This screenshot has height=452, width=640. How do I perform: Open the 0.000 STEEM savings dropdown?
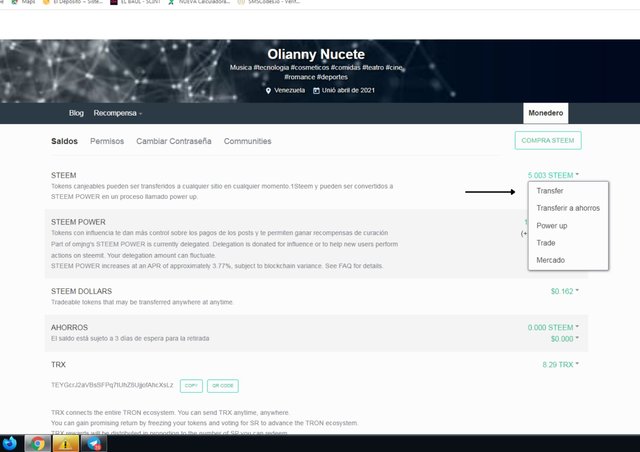[x=553, y=327]
